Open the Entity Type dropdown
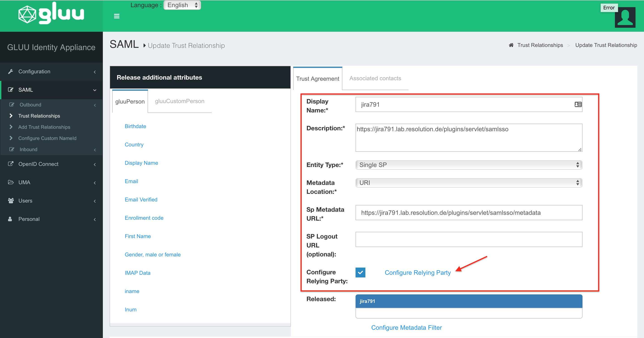Image resolution: width=644 pixels, height=338 pixels. [469, 165]
